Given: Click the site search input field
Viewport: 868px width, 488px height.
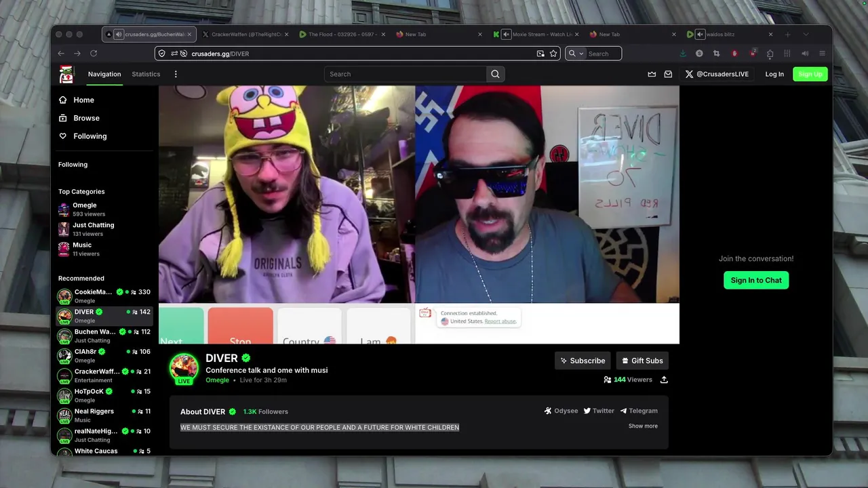Looking at the screenshot, I should [x=406, y=74].
